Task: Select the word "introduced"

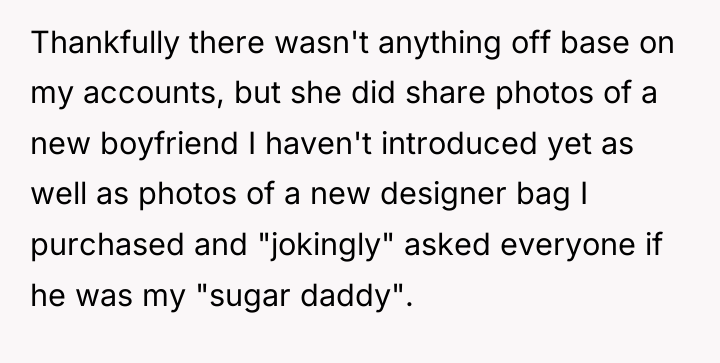Action: click(459, 143)
